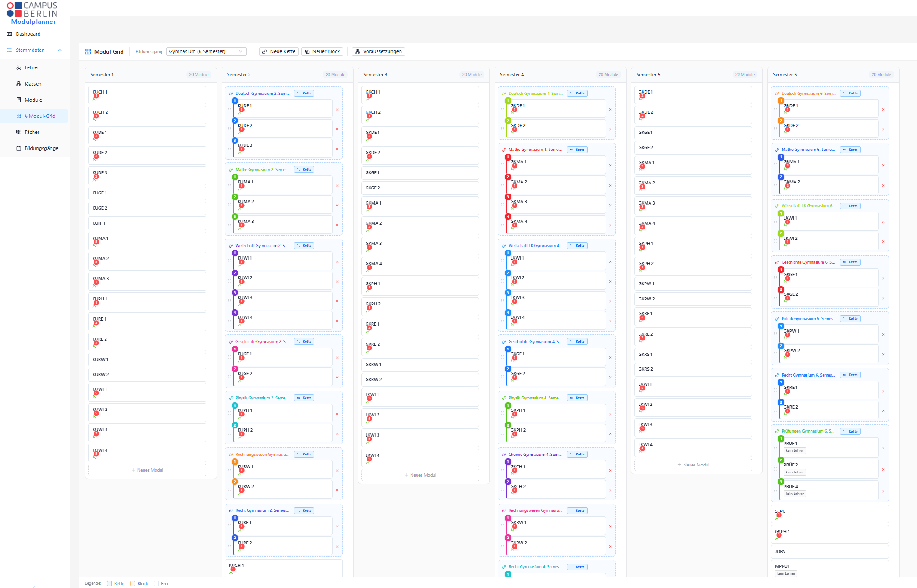This screenshot has height=588, width=917.
Task: Remove LKWI 2 from Wirtschaft LK Semester 6
Action: [x=883, y=242]
